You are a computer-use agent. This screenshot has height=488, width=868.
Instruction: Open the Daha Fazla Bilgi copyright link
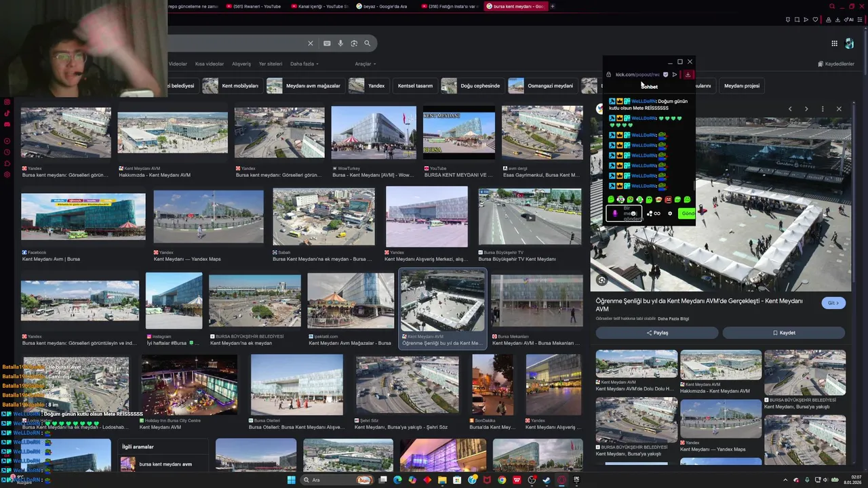[673, 319]
